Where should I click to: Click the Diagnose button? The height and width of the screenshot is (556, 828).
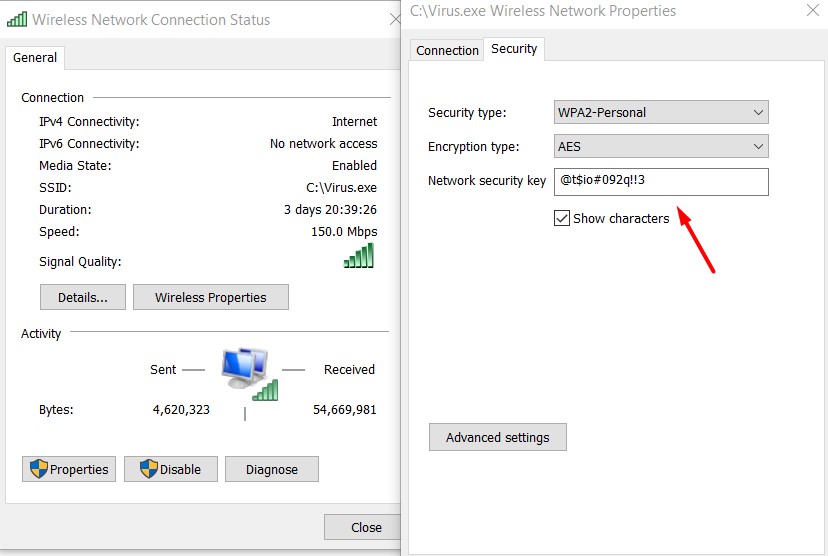[x=271, y=469]
